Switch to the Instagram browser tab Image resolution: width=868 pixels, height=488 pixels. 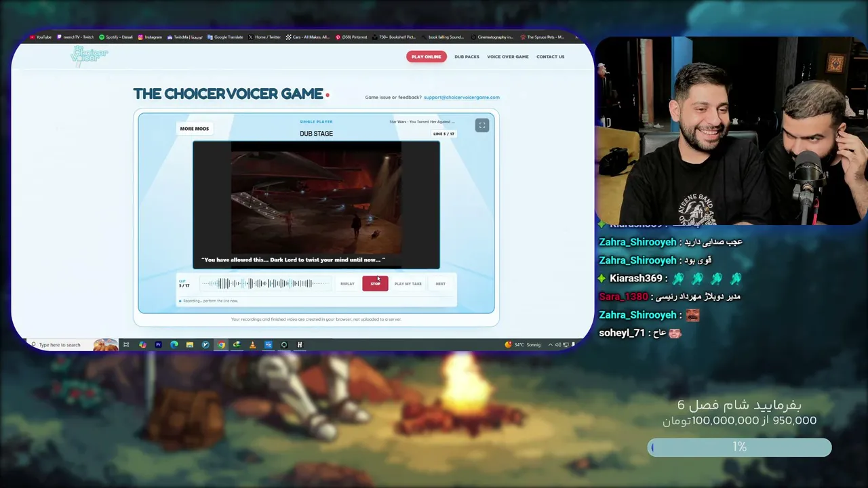[x=150, y=37]
